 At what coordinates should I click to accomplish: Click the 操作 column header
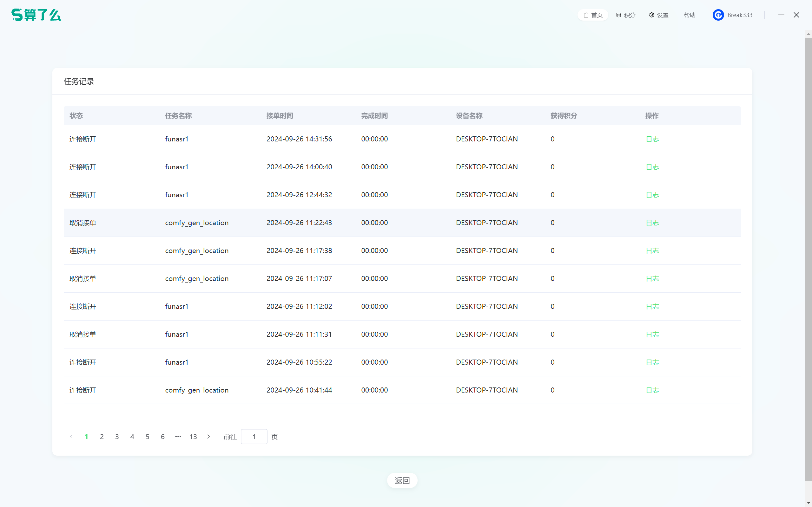pos(652,116)
